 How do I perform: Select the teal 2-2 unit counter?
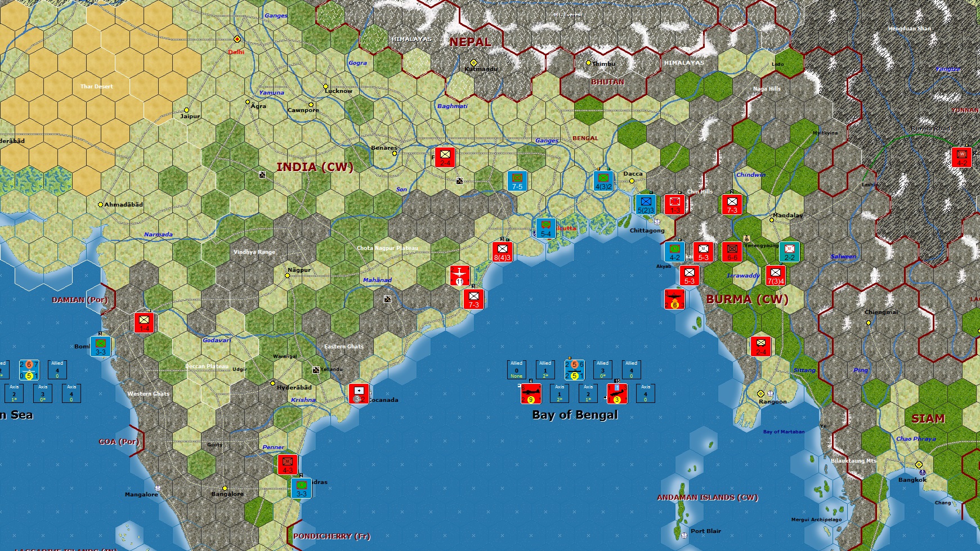pos(790,252)
